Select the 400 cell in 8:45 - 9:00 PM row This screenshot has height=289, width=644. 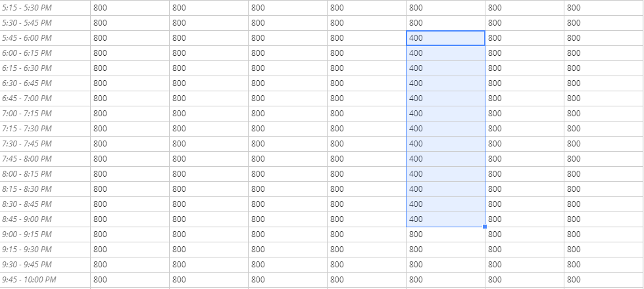pos(445,219)
